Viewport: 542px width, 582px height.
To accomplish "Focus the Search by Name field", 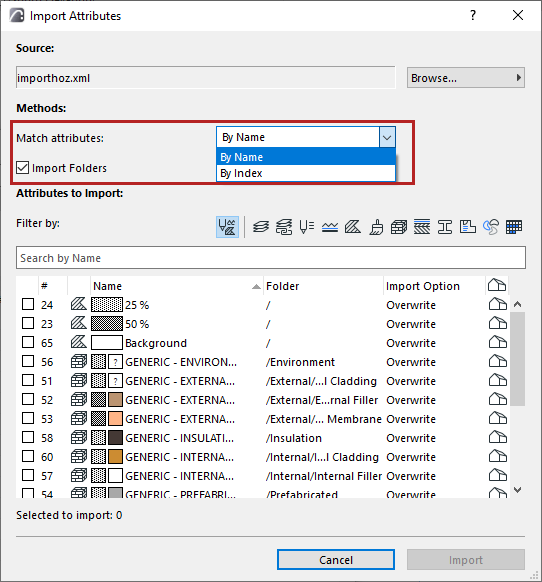I will pos(271,258).
